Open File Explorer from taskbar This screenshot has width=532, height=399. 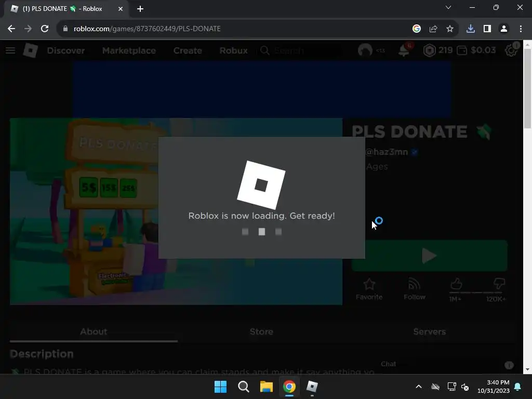267,387
